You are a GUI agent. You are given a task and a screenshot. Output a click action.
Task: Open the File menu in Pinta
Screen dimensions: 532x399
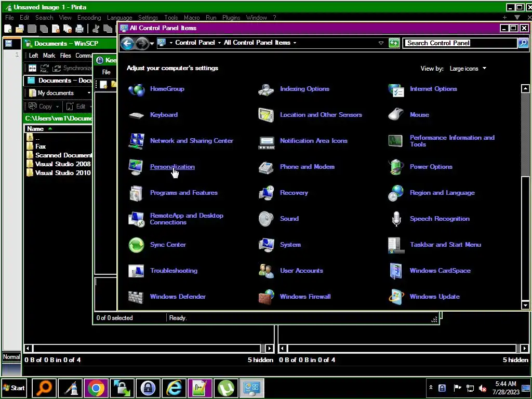coord(9,18)
